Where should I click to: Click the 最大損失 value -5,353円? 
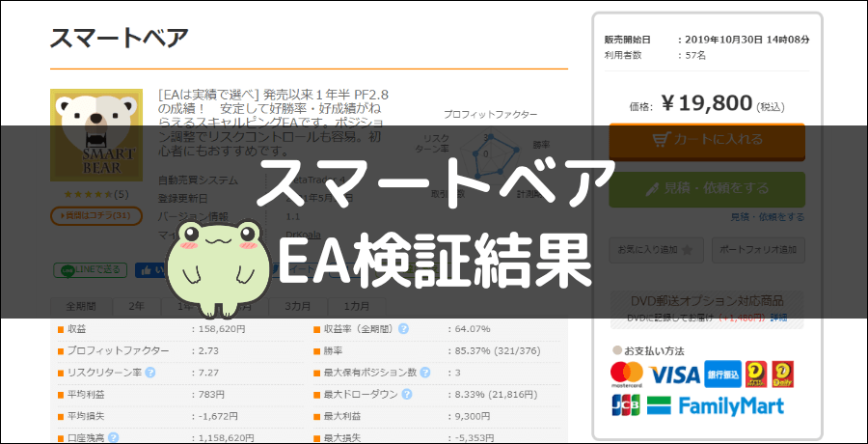tap(475, 438)
